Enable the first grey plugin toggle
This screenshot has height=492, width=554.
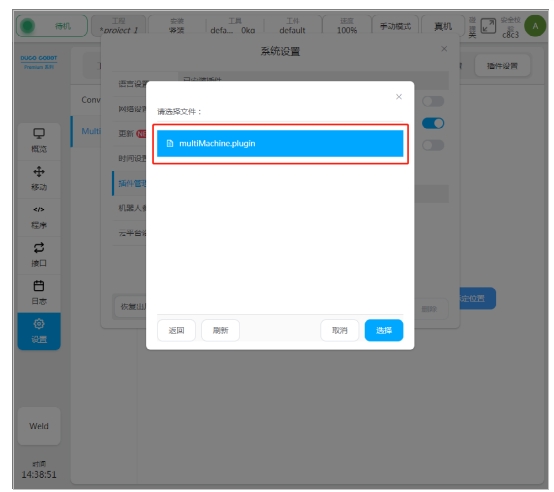pos(433,101)
